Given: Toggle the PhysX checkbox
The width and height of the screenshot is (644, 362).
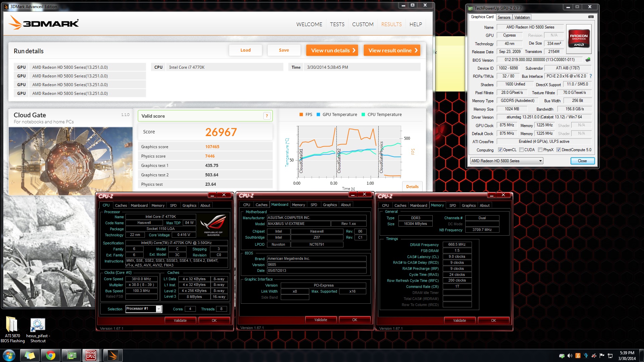Looking at the screenshot, I should point(540,150).
